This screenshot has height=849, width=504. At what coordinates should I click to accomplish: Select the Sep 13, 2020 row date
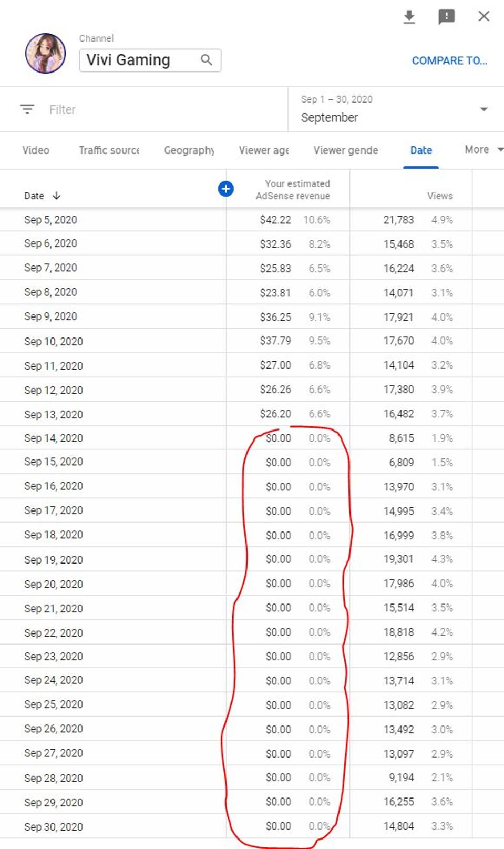pyautogui.click(x=54, y=415)
